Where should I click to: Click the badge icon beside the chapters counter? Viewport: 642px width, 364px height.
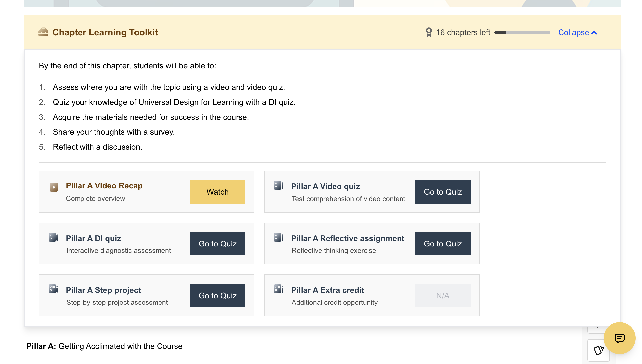429,32
